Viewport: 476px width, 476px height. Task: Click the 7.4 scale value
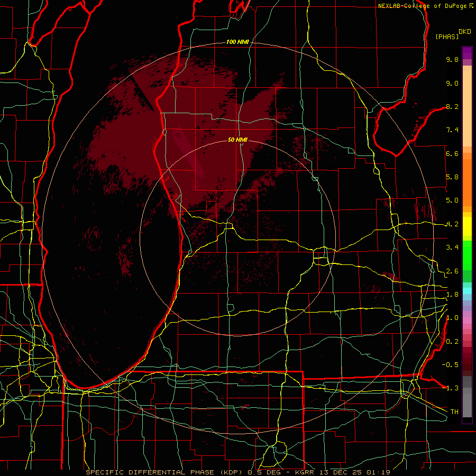pyautogui.click(x=452, y=130)
